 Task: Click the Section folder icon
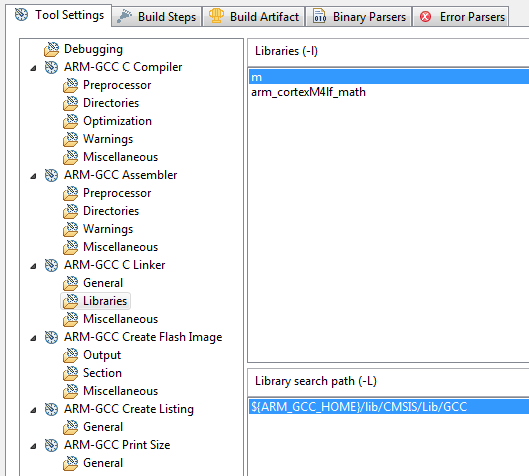pyautogui.click(x=71, y=373)
